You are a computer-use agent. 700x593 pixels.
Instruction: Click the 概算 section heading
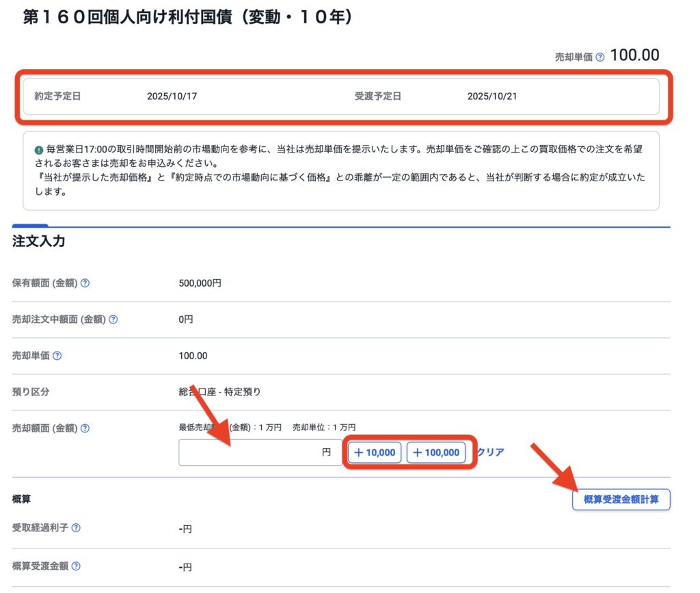(23, 499)
